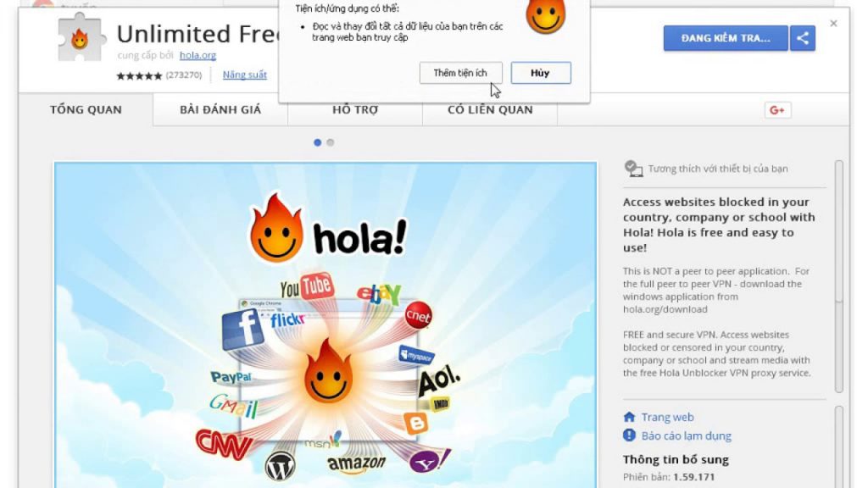Open the Năng suất category link
Image resolution: width=868 pixels, height=488 pixels.
(x=245, y=75)
